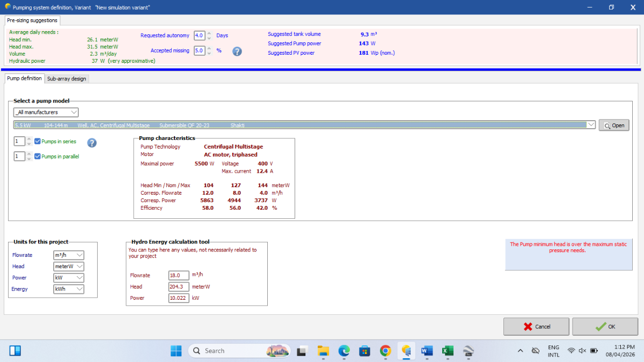Open Excel from taskbar
644x362 pixels.
pyautogui.click(x=448, y=351)
